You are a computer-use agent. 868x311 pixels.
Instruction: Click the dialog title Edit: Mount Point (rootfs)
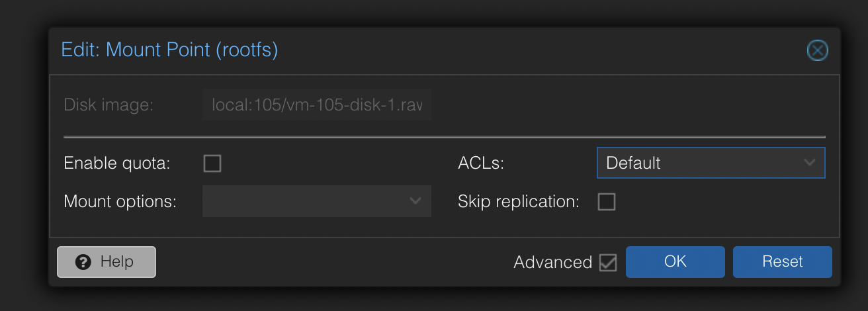click(169, 50)
